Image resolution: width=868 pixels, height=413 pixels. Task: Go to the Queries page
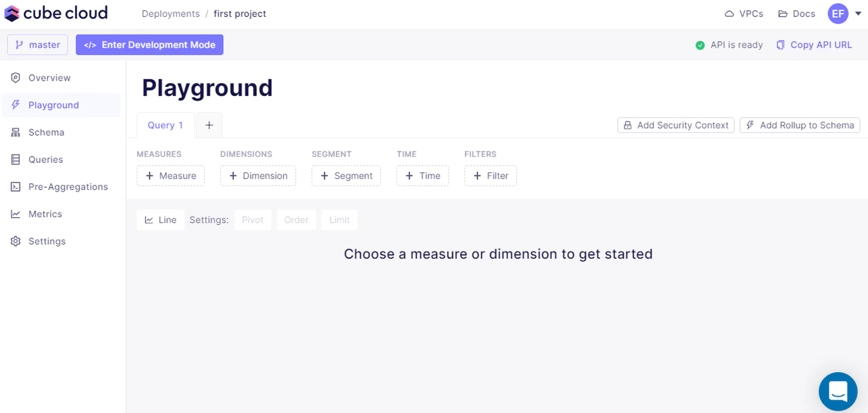pyautogui.click(x=61, y=159)
